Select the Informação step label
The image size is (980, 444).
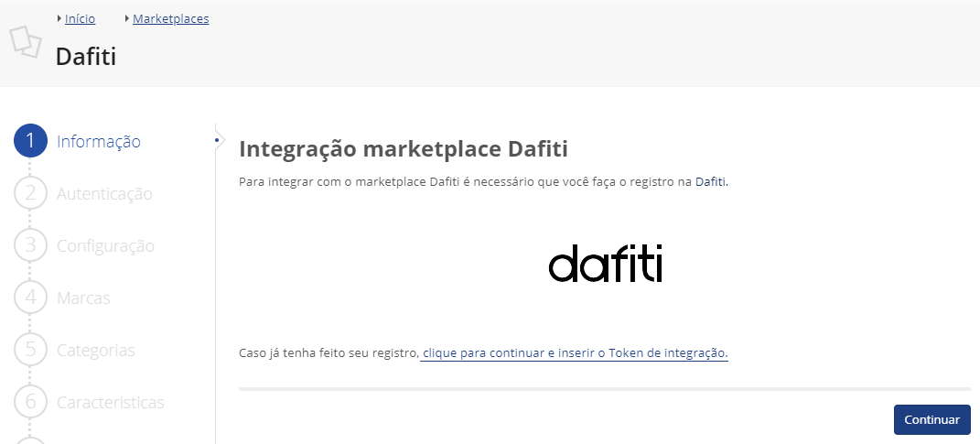99,141
